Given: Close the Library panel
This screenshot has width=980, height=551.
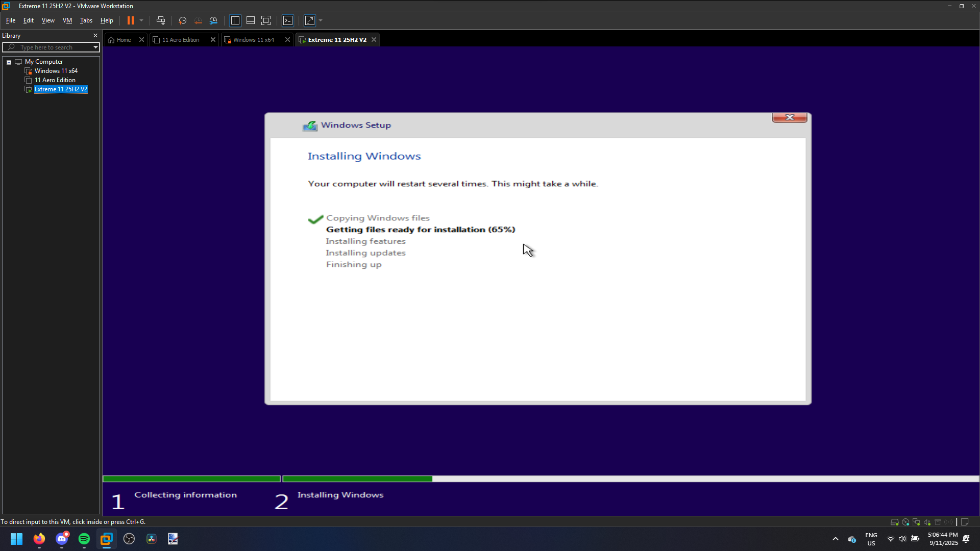Looking at the screenshot, I should point(95,36).
